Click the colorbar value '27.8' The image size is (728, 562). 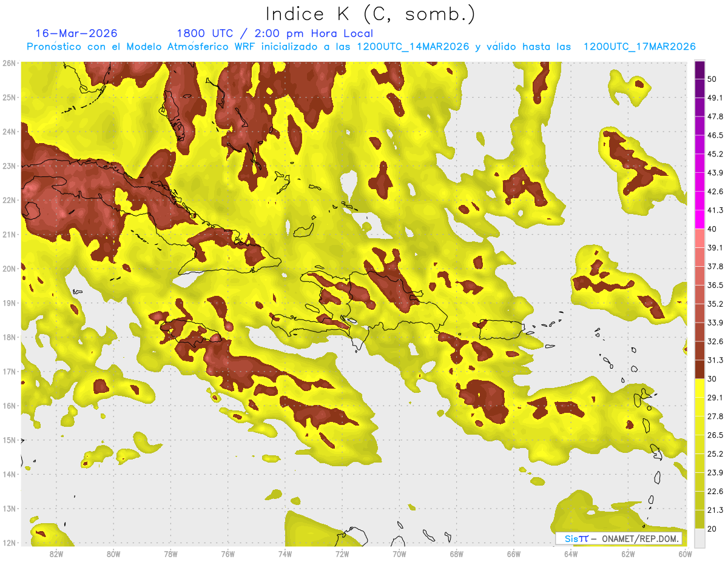(715, 416)
